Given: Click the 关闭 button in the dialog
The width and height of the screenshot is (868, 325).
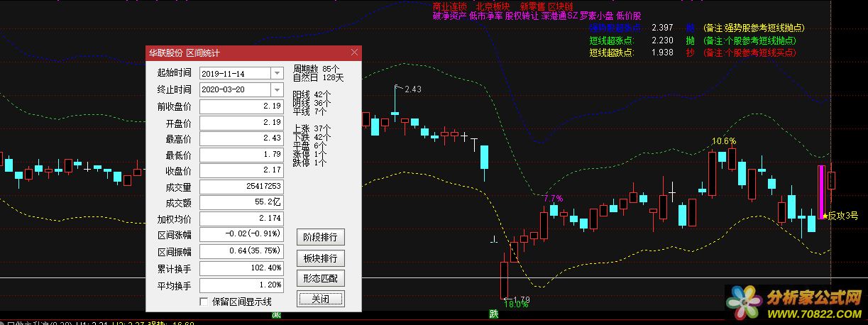Looking at the screenshot, I should (x=321, y=299).
